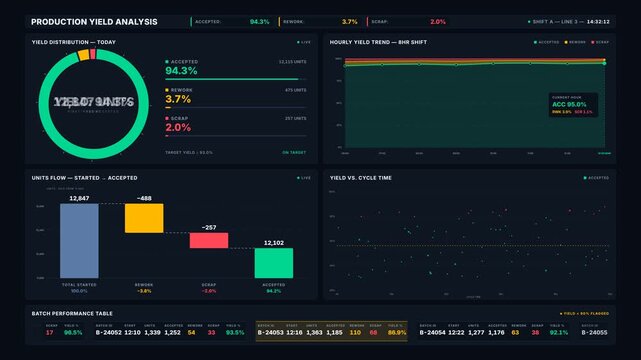Click the −257 value above scrap bar
Image resolution: width=641 pixels, height=360 pixels.
click(209, 227)
